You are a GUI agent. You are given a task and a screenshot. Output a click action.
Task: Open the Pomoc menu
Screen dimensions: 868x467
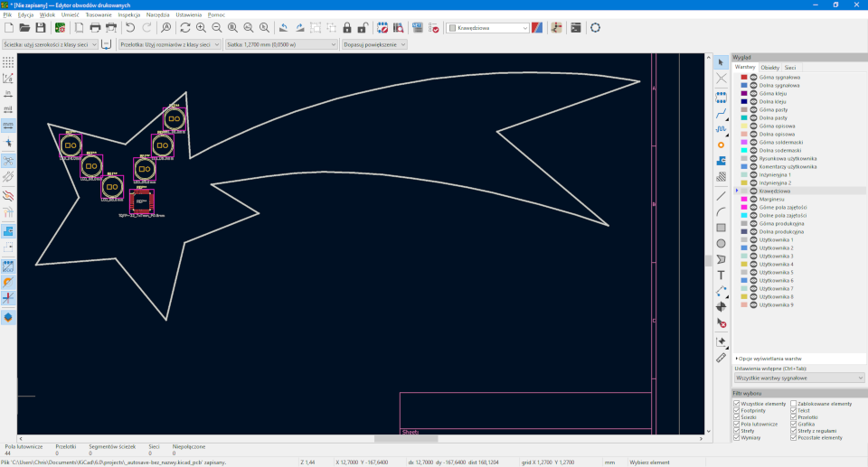tap(216, 15)
